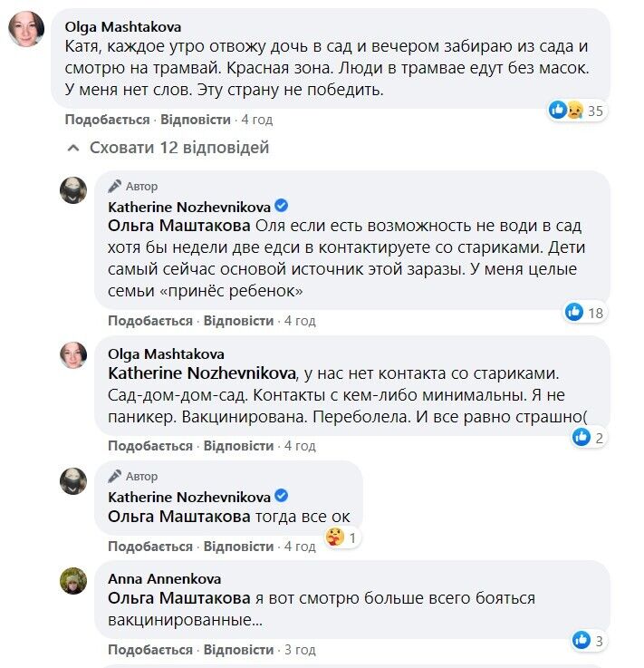Open the Katherine Nozhevnikova mention in Olga's reply
Image resolution: width=644 pixels, height=668 pixels.
click(201, 373)
